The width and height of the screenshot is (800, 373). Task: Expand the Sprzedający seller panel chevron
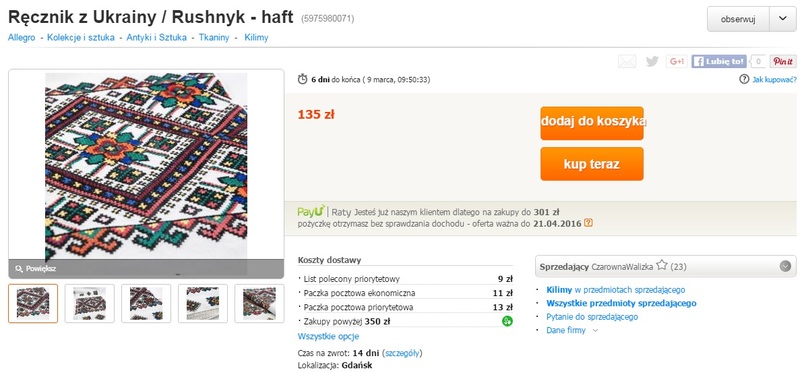[x=785, y=266]
